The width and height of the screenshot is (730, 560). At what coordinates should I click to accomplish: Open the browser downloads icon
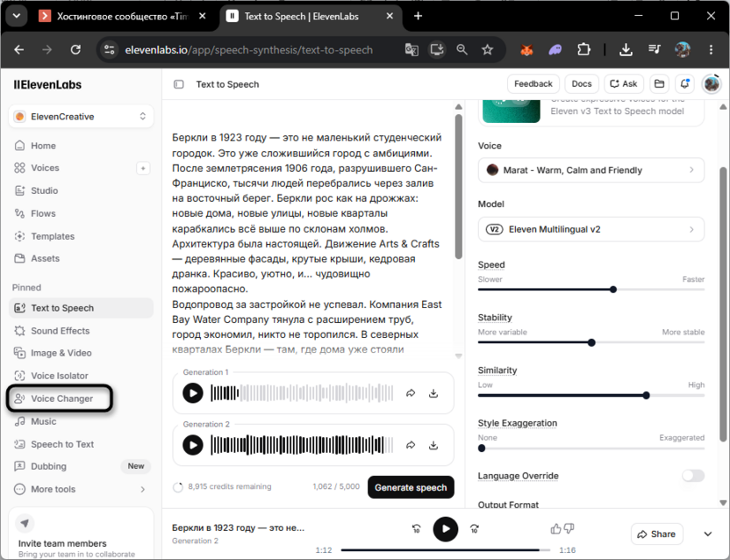(x=626, y=49)
